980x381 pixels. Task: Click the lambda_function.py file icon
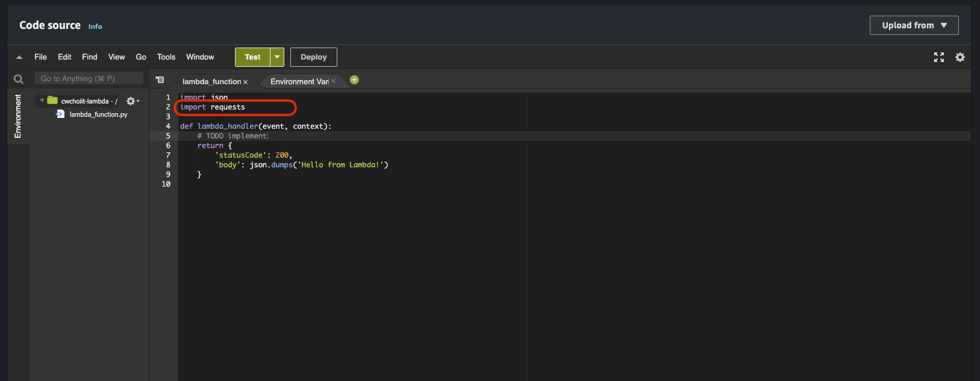(x=60, y=114)
